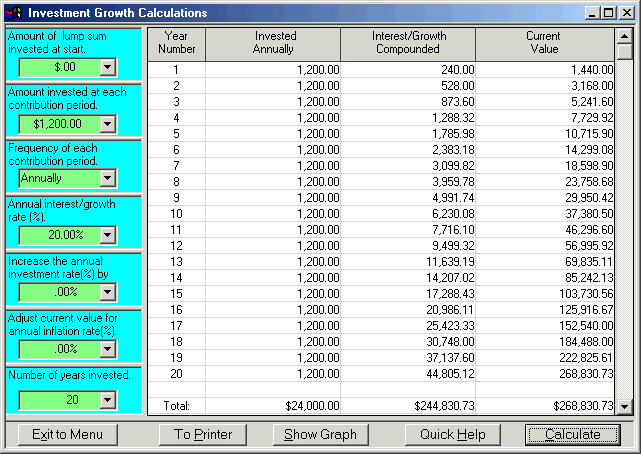Close the Investment Growth Calculations window
Viewport: 641px width, 454px height.
coord(626,13)
